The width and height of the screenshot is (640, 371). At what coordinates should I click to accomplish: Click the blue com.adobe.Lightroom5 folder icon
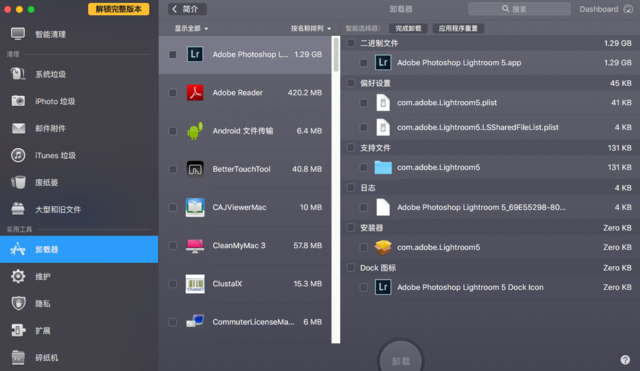(383, 167)
